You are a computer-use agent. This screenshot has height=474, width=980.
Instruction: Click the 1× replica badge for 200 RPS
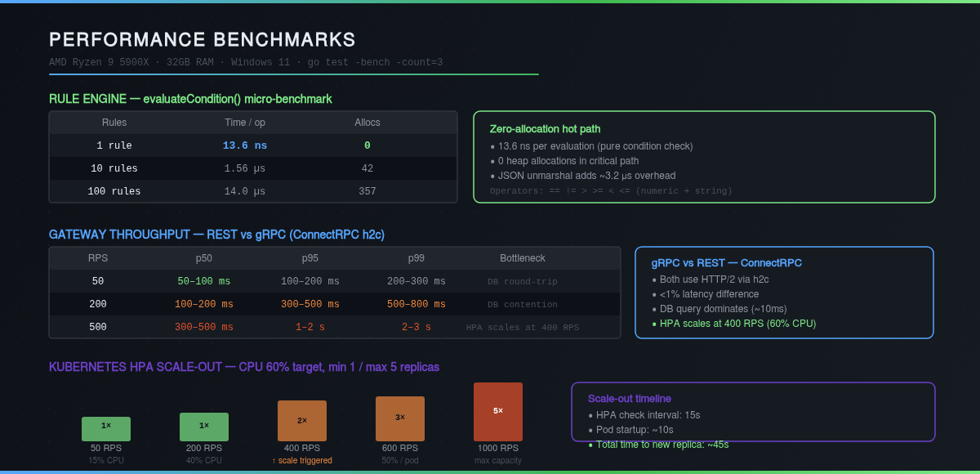(x=203, y=427)
